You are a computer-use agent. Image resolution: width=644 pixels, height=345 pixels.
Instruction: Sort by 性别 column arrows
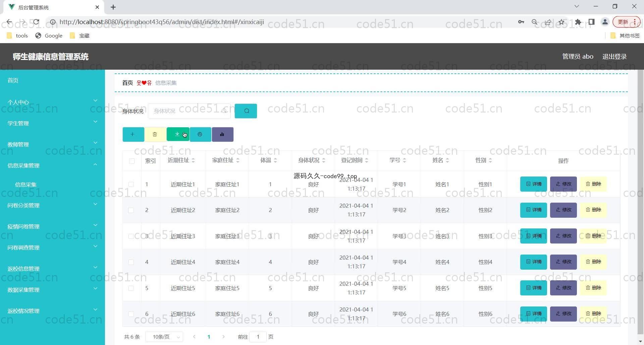pyautogui.click(x=490, y=160)
